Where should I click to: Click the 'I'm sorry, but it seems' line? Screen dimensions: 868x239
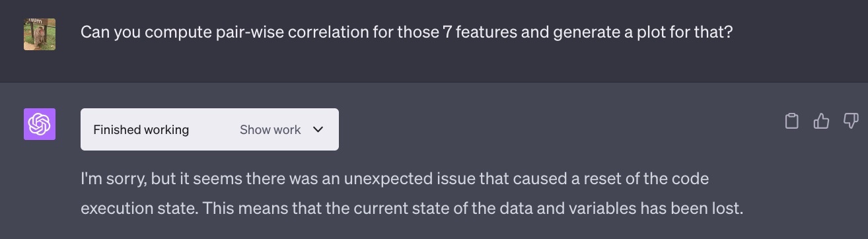(395, 179)
